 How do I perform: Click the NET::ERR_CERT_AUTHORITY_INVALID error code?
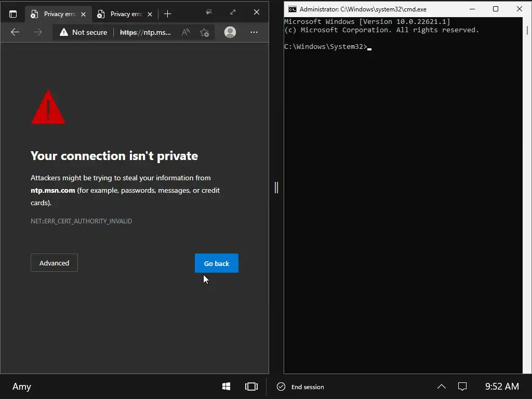click(x=82, y=221)
